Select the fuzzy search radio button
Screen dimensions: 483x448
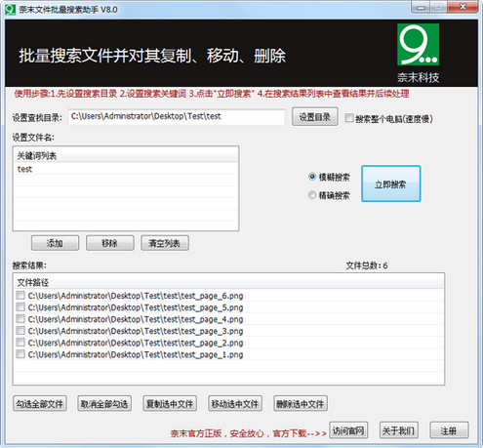[x=312, y=177]
